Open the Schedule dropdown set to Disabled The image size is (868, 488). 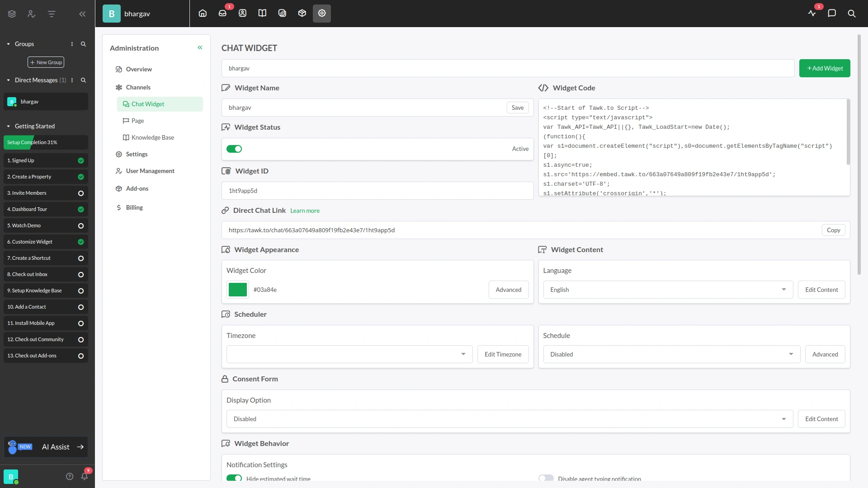point(671,354)
